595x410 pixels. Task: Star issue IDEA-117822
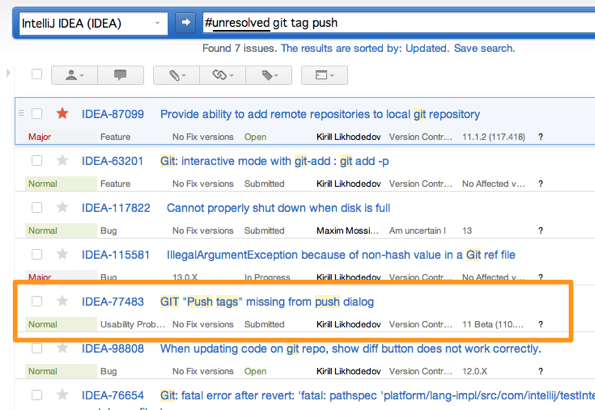[62, 207]
